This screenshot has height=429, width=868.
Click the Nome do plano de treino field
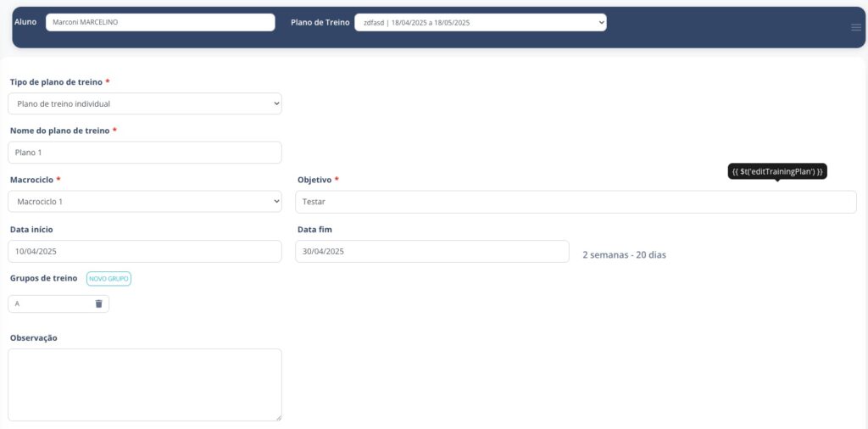[x=145, y=153]
